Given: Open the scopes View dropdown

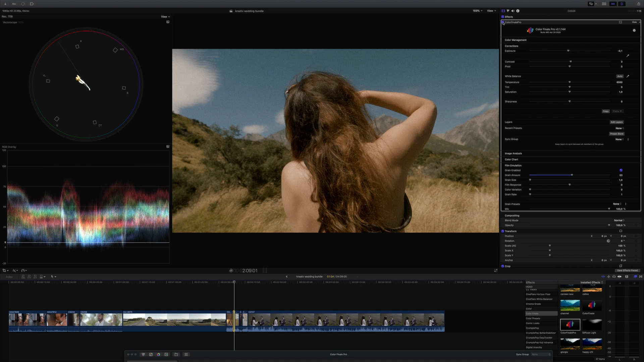Looking at the screenshot, I should (165, 17).
